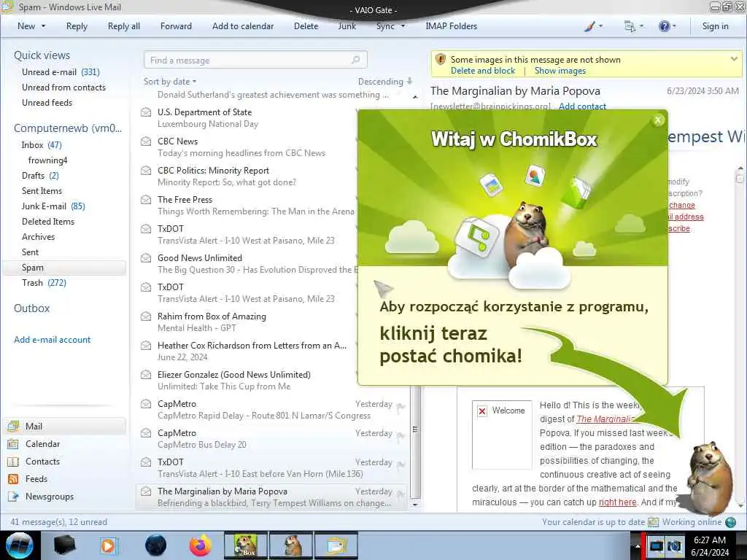Click Add e-mail account link

pyautogui.click(x=52, y=340)
